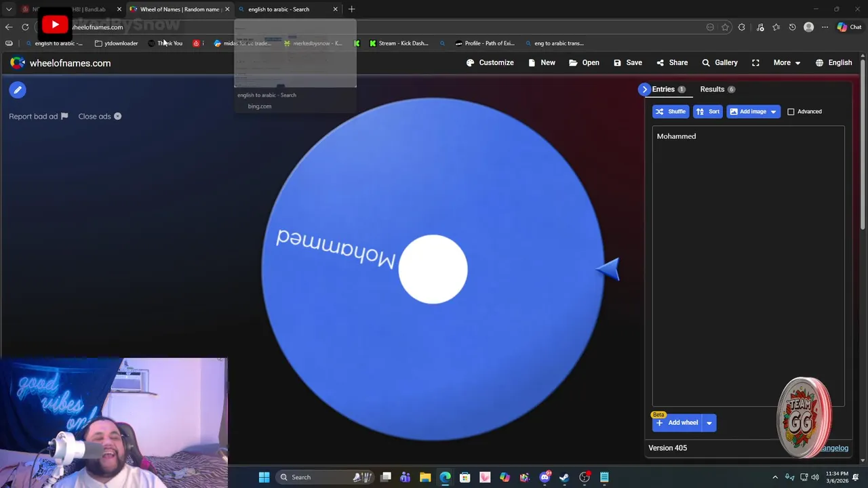Show hidden system tray icons
The width and height of the screenshot is (868, 488).
[775, 477]
